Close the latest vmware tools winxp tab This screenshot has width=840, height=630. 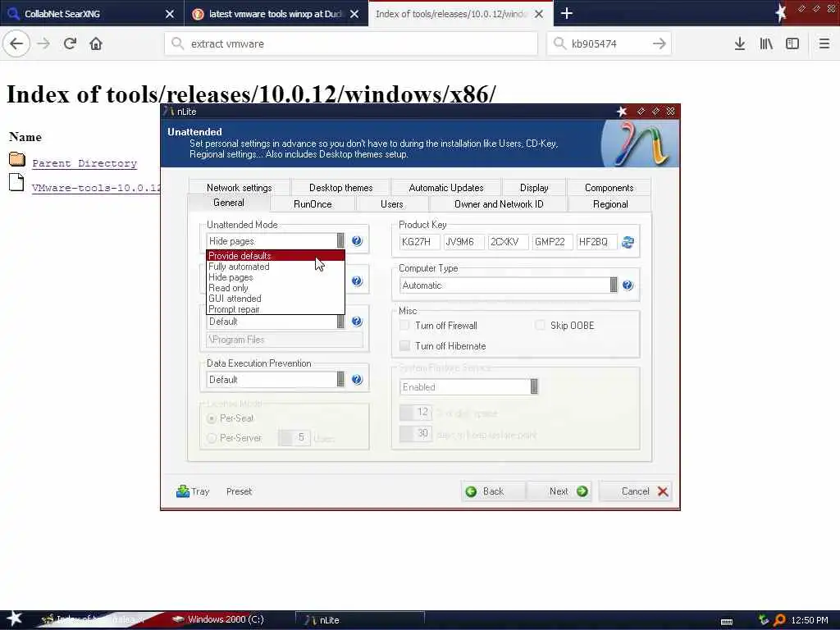click(354, 14)
